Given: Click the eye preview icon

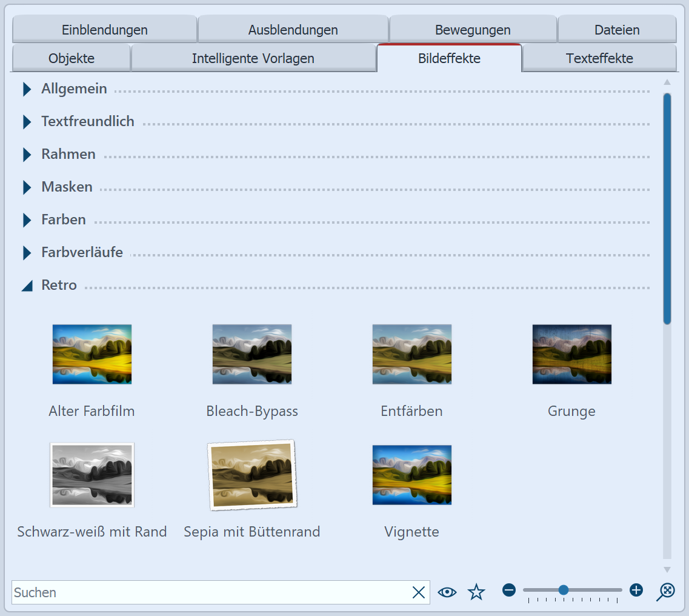Looking at the screenshot, I should pos(447,592).
